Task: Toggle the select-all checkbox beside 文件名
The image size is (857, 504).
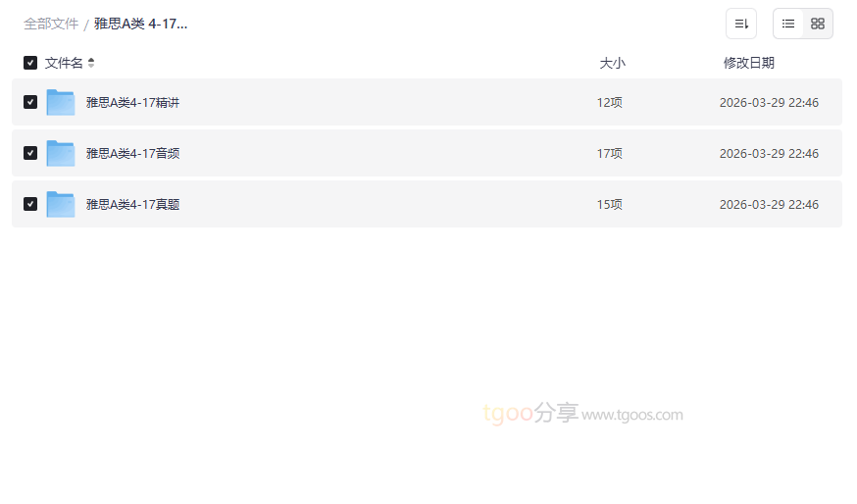Action: (30, 63)
